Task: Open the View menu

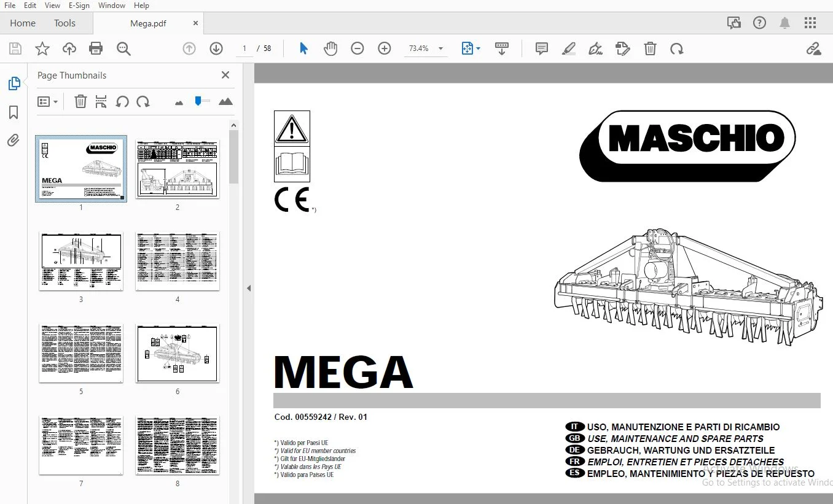Action: 53,6
